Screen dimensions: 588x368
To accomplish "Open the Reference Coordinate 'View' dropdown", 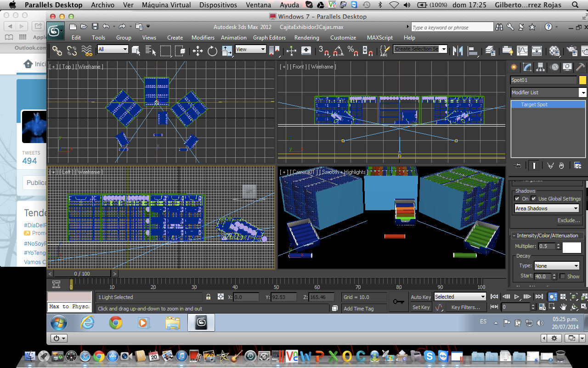I will coord(250,49).
